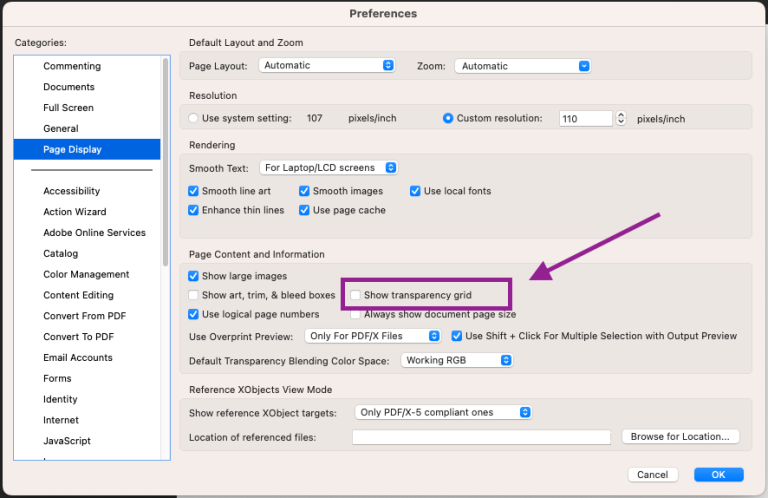This screenshot has width=768, height=498.
Task: Click the resolution stepper arrows
Action: [x=621, y=119]
